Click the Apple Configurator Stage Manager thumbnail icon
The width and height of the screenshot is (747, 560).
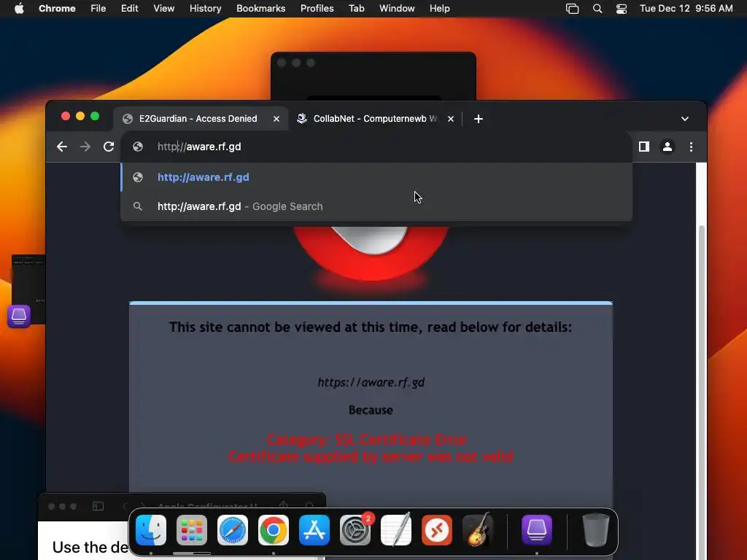point(19,316)
